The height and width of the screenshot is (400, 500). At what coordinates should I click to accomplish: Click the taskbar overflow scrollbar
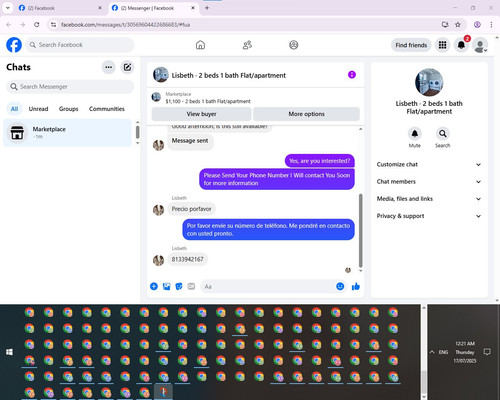pos(424,382)
